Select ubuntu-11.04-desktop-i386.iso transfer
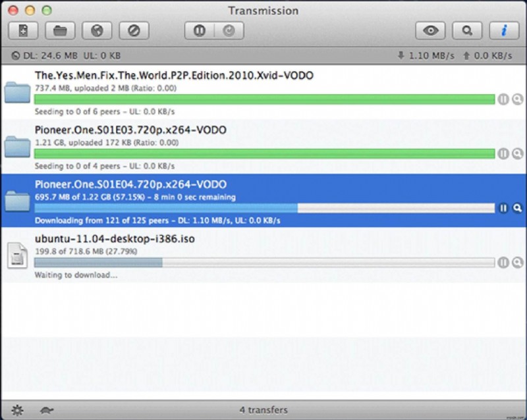 (x=264, y=255)
